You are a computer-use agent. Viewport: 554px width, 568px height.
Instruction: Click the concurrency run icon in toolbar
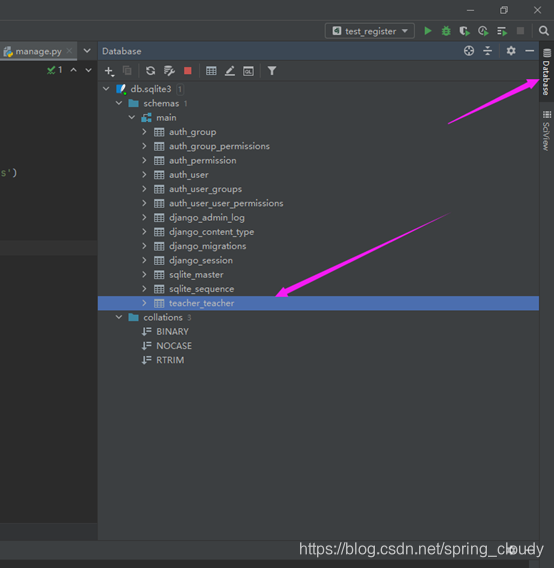(x=502, y=32)
